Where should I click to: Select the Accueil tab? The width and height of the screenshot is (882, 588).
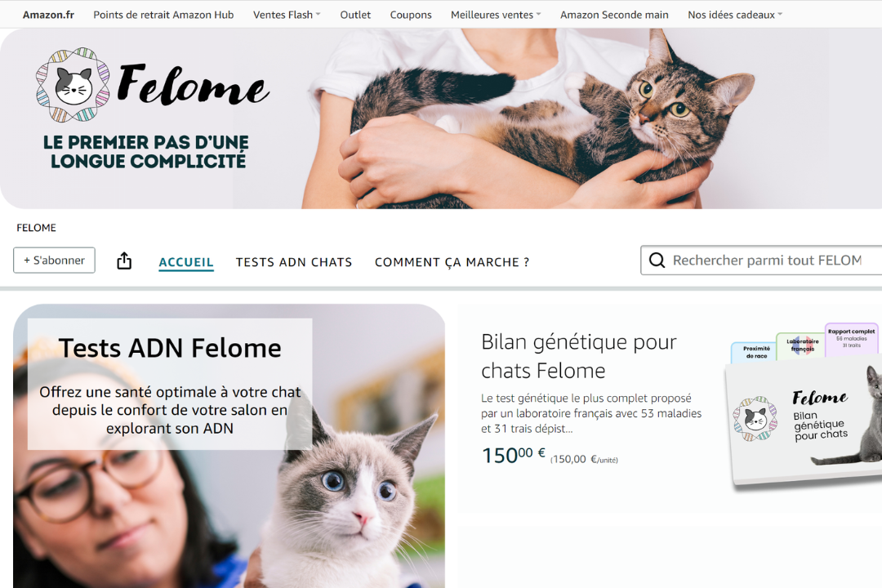[186, 262]
